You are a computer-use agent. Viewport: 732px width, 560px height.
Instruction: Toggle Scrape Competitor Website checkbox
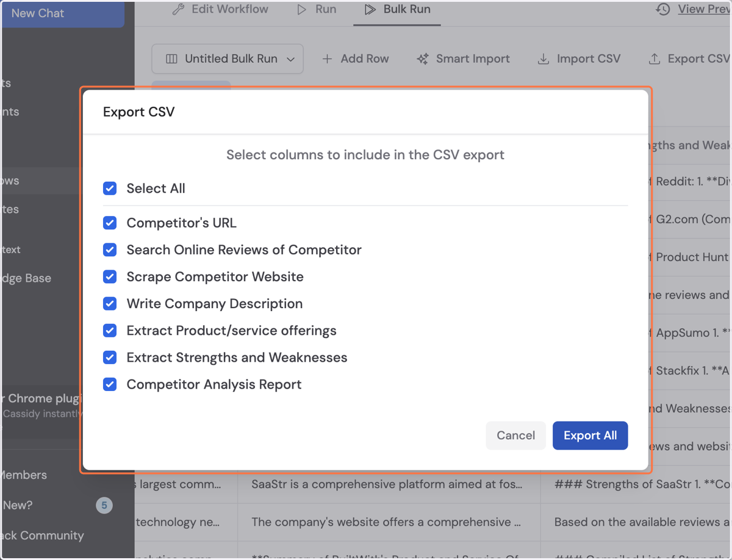coord(110,276)
